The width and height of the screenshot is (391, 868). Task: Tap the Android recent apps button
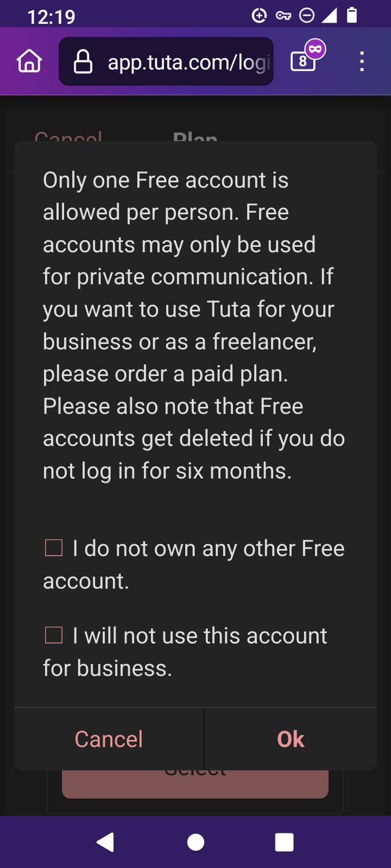[x=284, y=843]
